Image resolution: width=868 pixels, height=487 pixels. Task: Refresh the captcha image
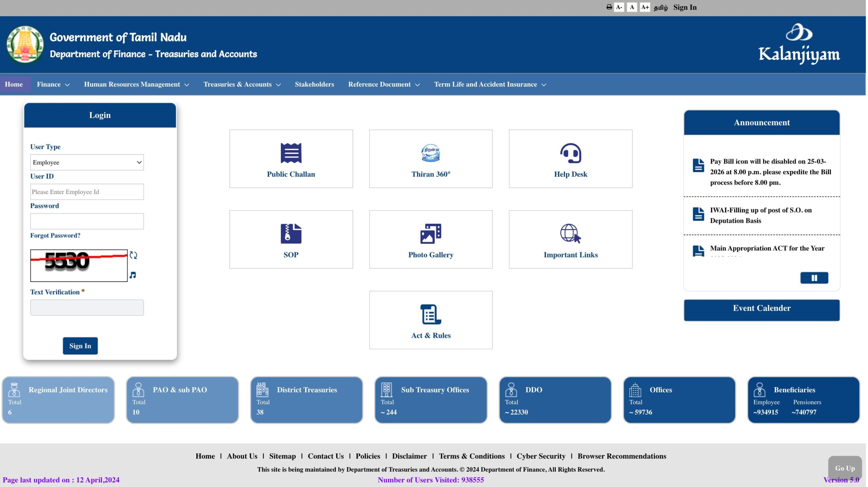[x=133, y=255]
